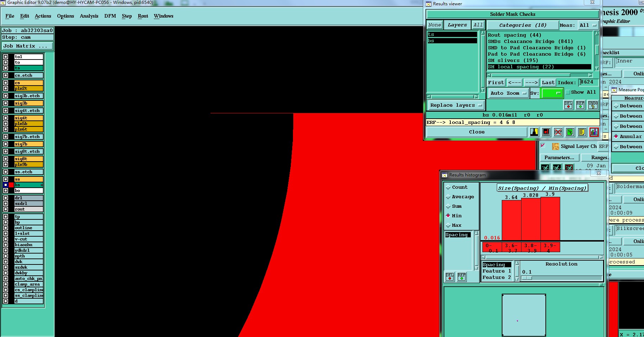Select 'bs' in Results viewer layer list
This screenshot has width=644, height=337.
pos(452,41)
